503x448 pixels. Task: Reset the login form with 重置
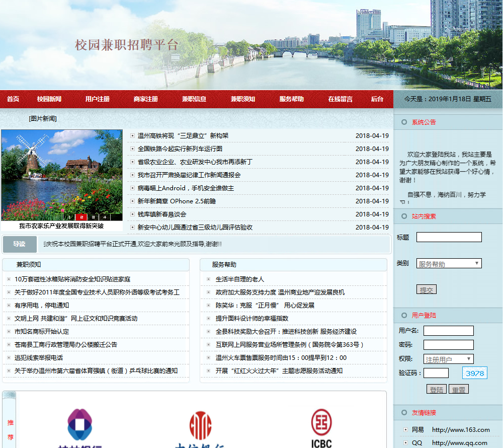[x=459, y=389]
